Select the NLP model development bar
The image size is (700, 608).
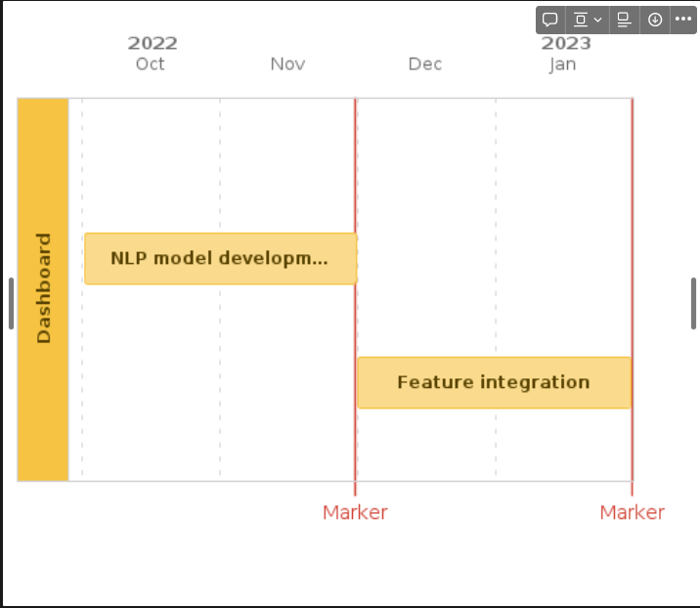pos(220,259)
